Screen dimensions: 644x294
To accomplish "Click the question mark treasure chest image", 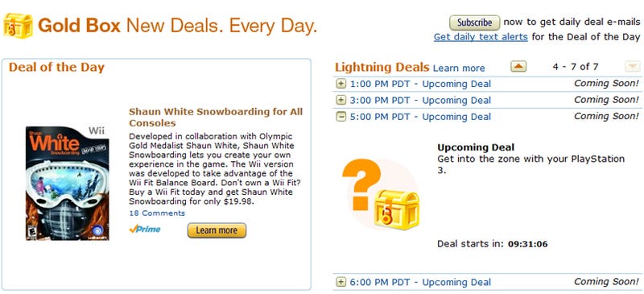I will click(381, 194).
